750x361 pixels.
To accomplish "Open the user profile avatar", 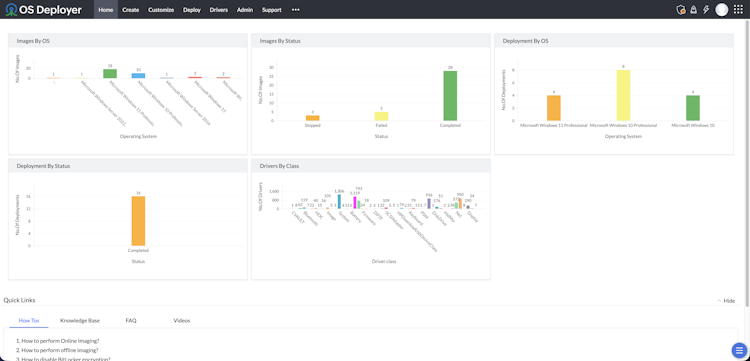I will click(721, 10).
